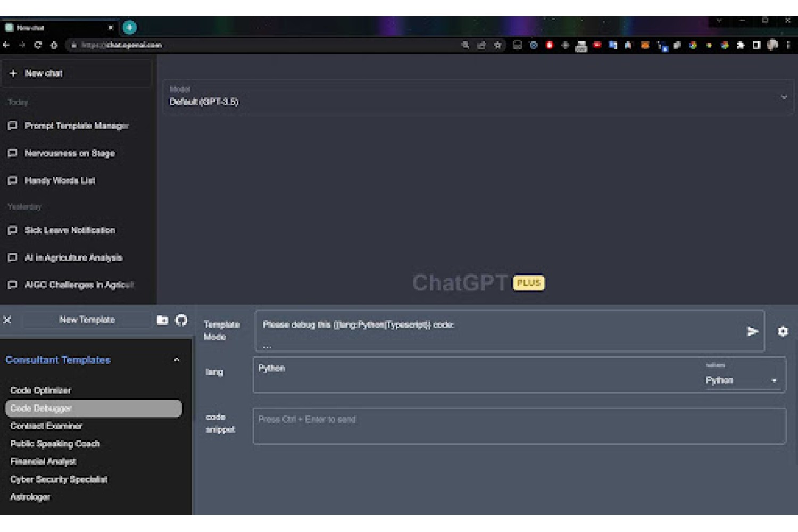
Task: Open the browser profile avatar
Action: pyautogui.click(x=772, y=45)
